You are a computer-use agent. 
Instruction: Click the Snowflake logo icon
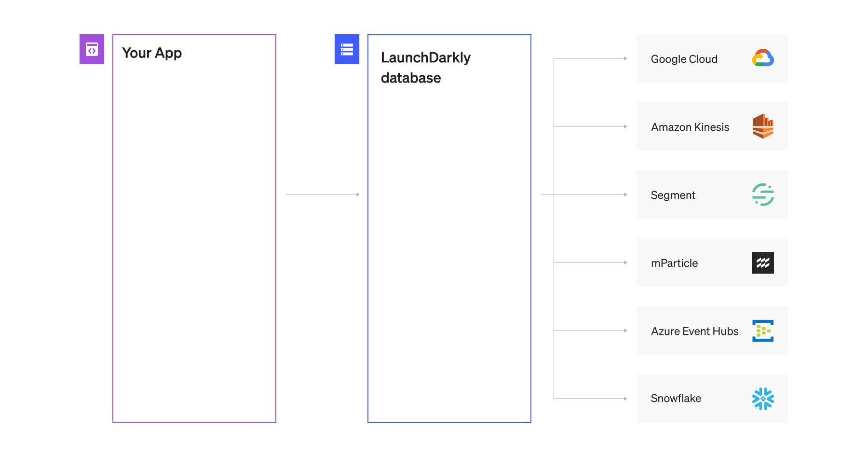[x=763, y=399]
